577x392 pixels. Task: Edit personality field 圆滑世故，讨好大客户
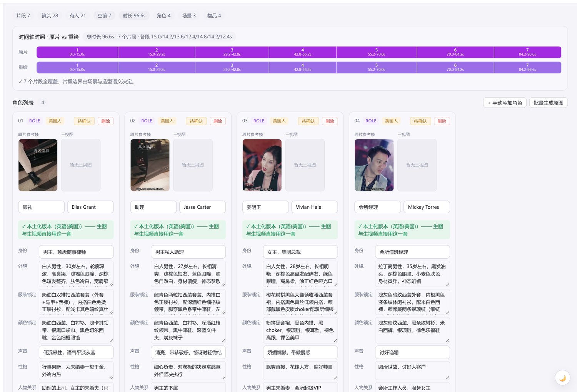[x=412, y=370]
